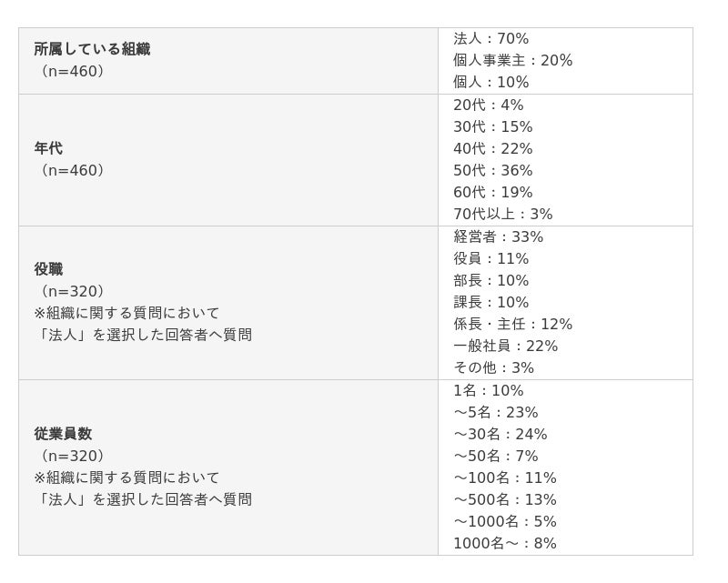Click the 〜500名：13% entry
Screen dimensions: 728x583
pyautogui.click(x=505, y=499)
